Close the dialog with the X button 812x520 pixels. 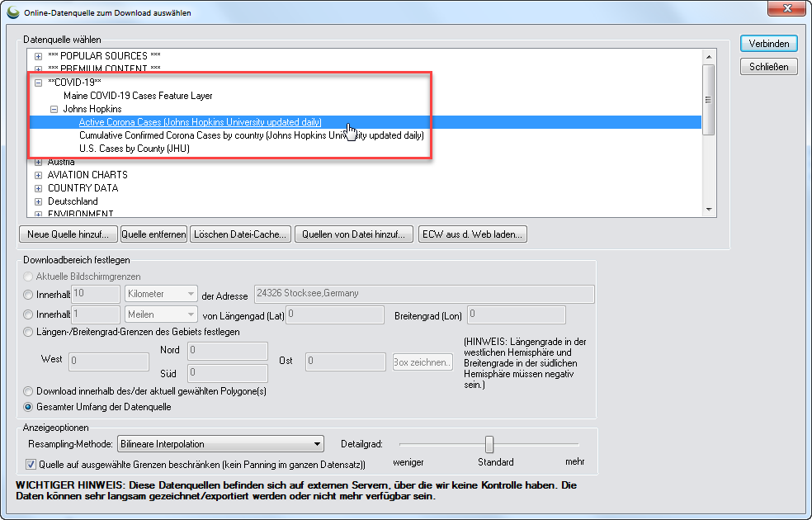pos(786,8)
